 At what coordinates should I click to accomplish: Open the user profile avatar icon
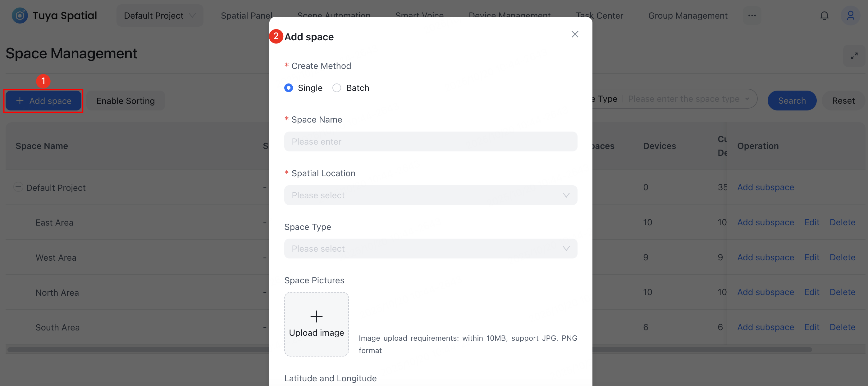(x=850, y=16)
